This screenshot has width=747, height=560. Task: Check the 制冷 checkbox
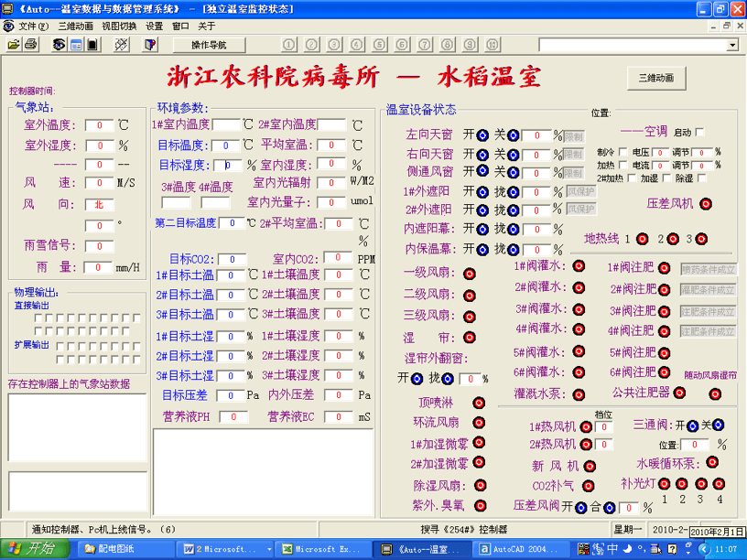622,152
